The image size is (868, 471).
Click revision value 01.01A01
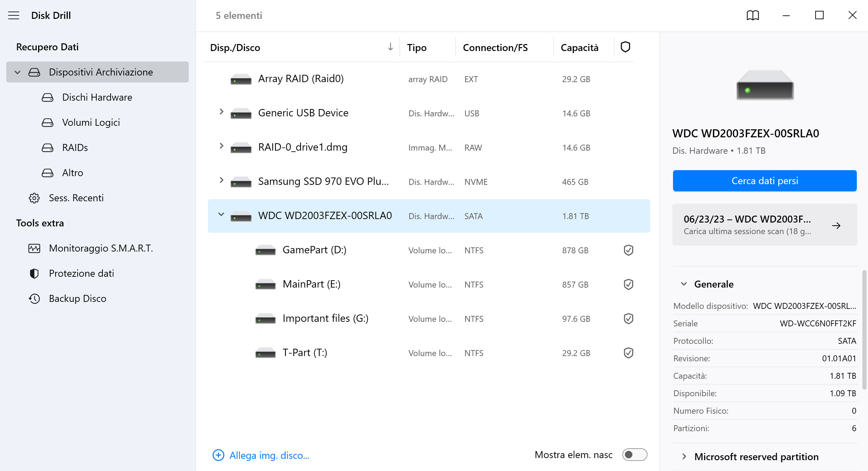tap(839, 358)
